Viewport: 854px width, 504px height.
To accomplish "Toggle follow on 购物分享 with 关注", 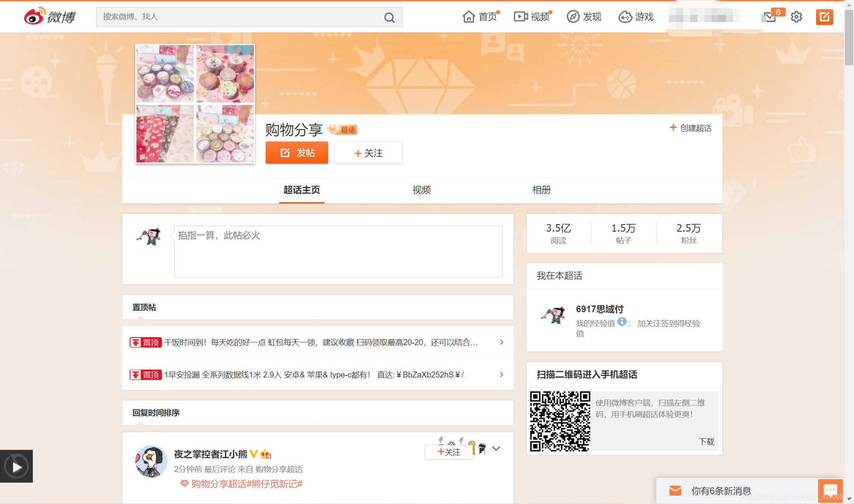I will pos(368,153).
